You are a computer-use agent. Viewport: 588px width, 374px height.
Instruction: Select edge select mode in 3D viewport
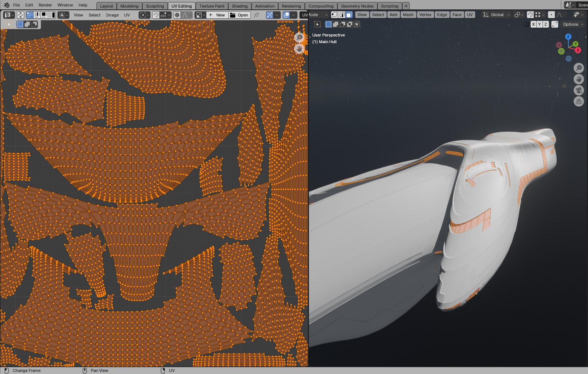pos(342,15)
